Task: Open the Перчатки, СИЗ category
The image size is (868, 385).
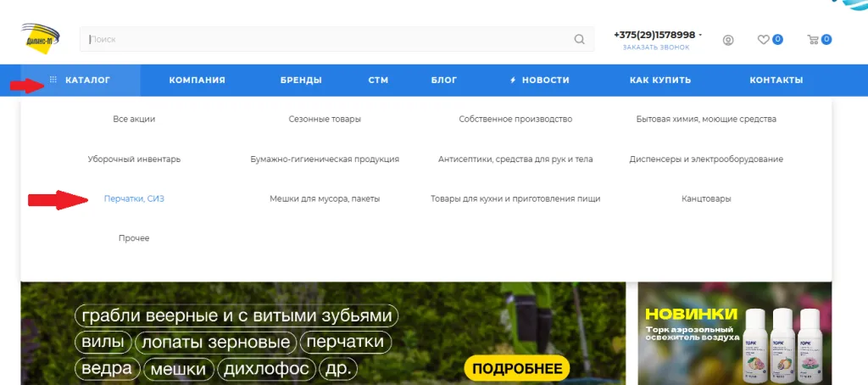Action: tap(134, 198)
